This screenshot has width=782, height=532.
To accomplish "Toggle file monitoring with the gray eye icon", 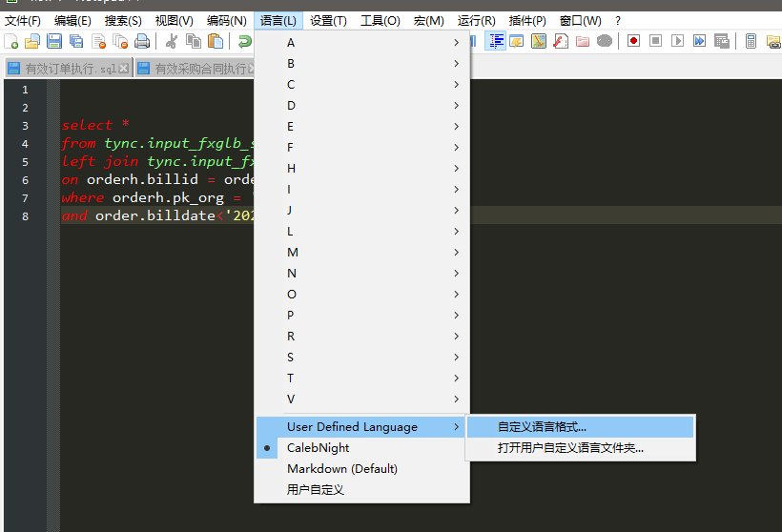I will 605,41.
